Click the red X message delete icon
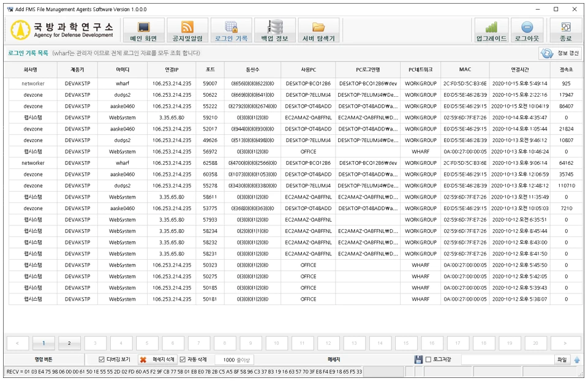588x381 pixels. pyautogui.click(x=143, y=360)
